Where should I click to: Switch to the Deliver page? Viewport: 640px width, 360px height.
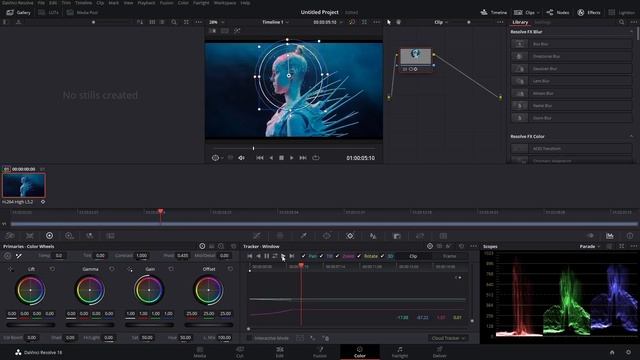coord(440,352)
